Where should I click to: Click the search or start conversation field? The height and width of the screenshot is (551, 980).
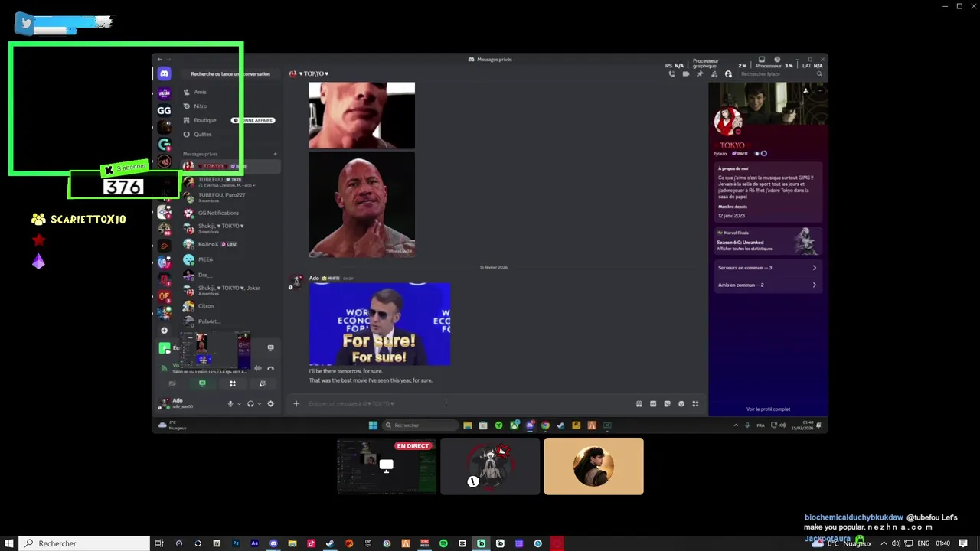[x=230, y=74]
